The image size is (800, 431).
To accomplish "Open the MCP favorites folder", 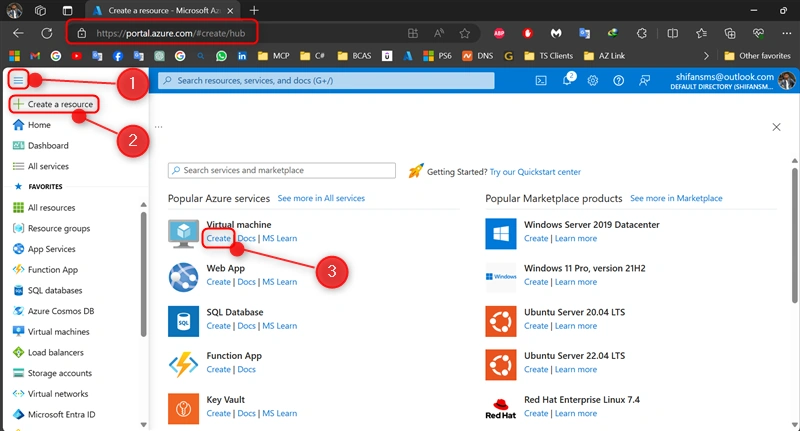I will point(274,56).
